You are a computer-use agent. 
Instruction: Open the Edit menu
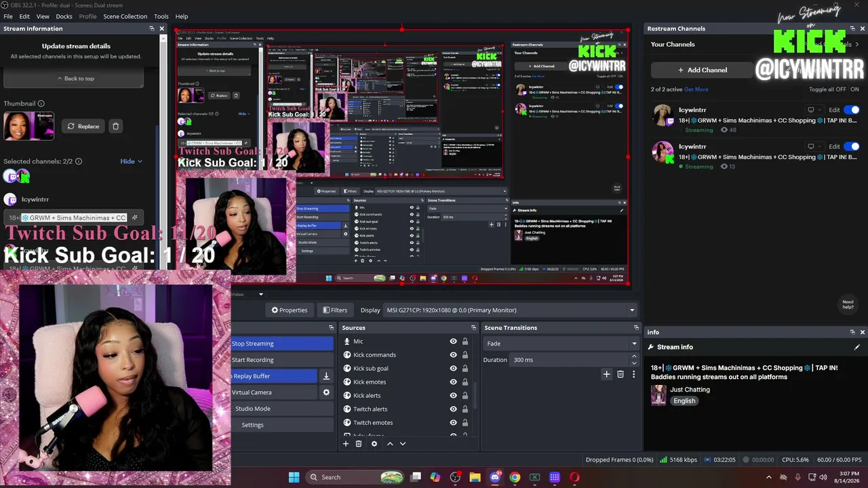pyautogui.click(x=24, y=16)
